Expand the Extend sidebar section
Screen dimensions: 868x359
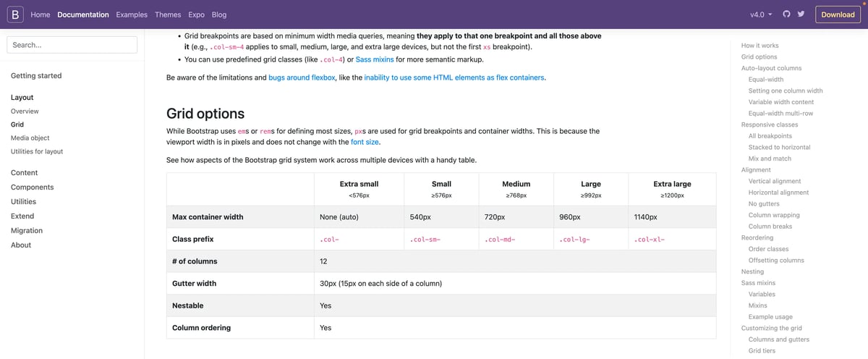click(x=22, y=216)
